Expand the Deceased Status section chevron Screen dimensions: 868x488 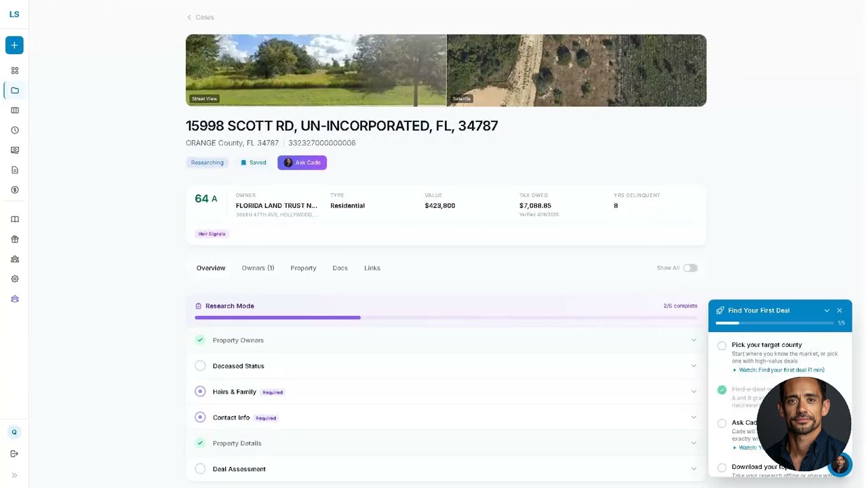(x=694, y=366)
